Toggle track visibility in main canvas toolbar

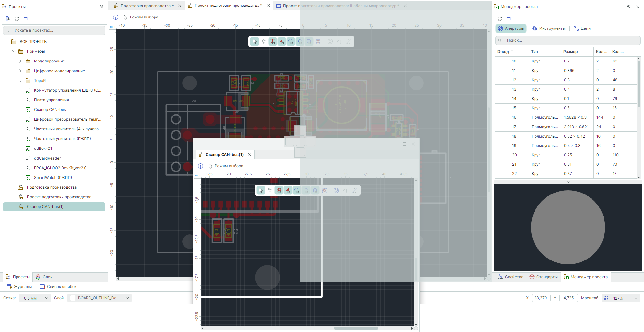(282, 41)
